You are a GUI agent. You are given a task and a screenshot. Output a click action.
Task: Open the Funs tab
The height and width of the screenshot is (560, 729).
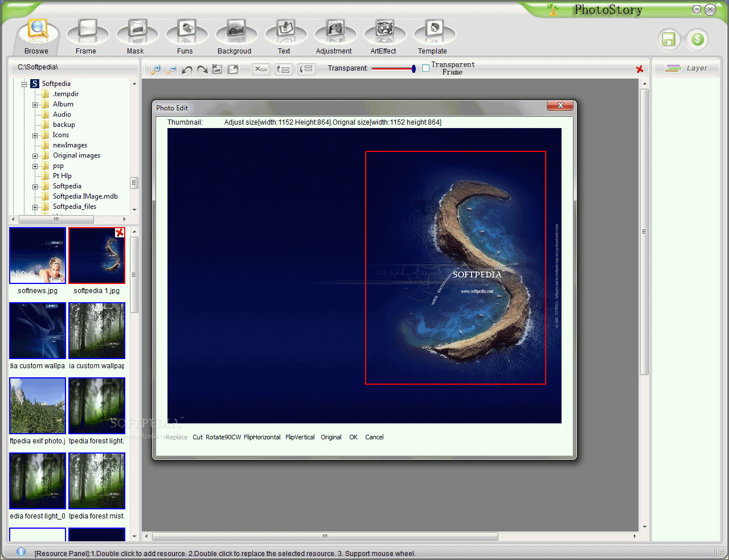click(186, 38)
